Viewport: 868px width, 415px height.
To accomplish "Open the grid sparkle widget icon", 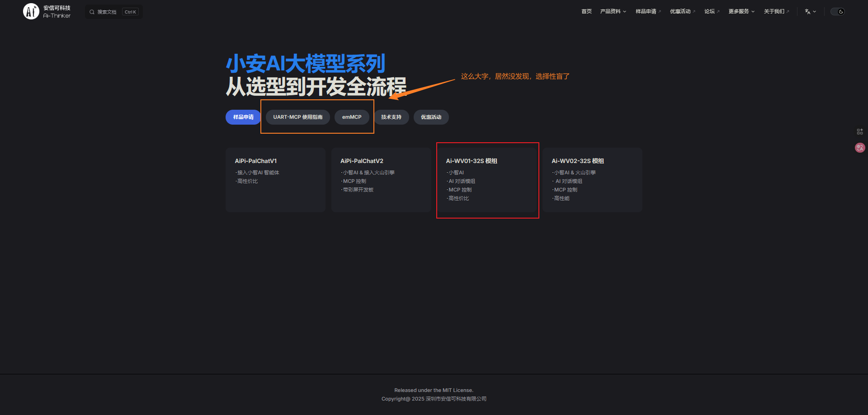I will pos(859,131).
